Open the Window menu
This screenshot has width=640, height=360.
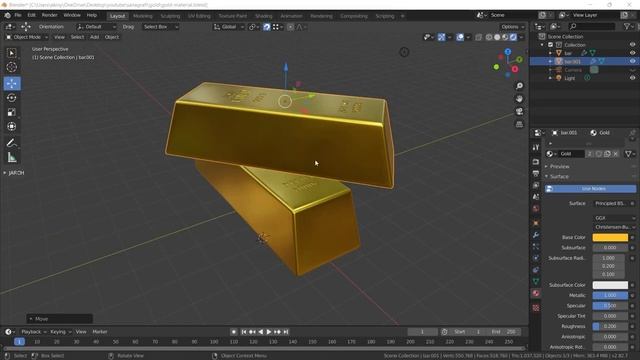(x=72, y=16)
